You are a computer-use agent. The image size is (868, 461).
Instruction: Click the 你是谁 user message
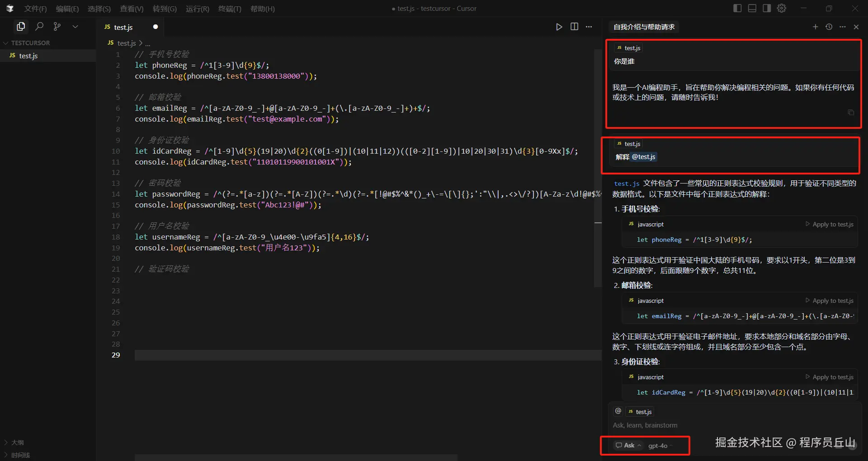click(x=624, y=61)
